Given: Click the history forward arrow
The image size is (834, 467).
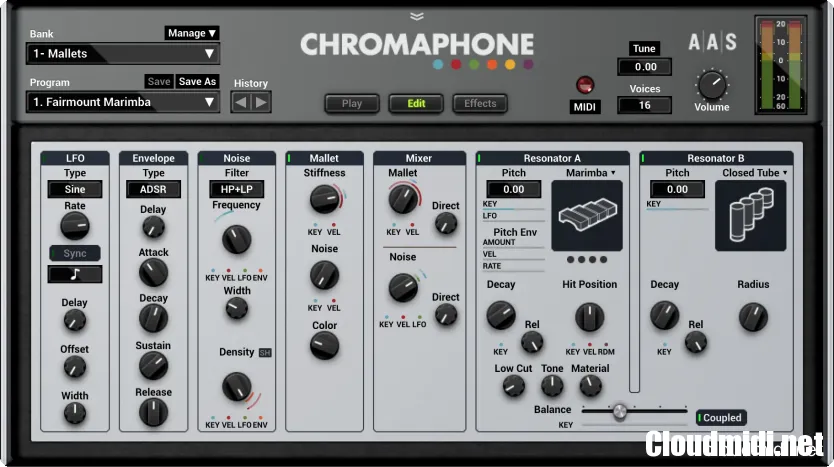Looking at the screenshot, I should click(x=261, y=101).
